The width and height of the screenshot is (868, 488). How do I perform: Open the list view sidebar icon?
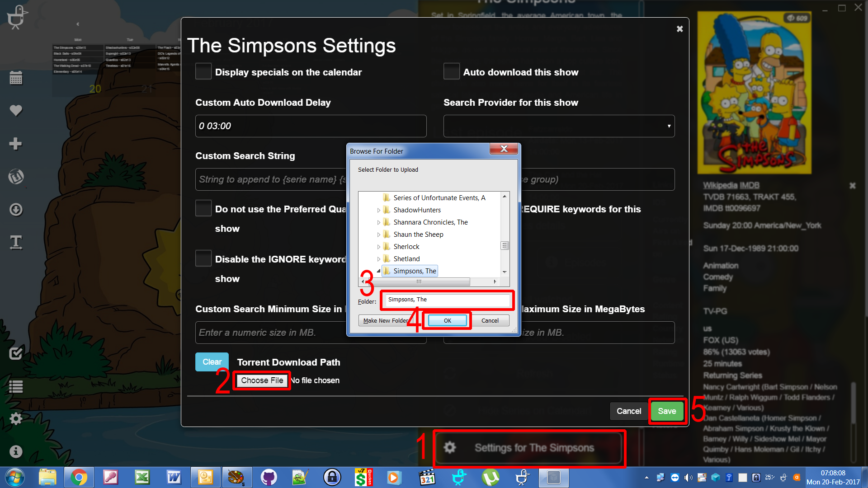tap(16, 387)
